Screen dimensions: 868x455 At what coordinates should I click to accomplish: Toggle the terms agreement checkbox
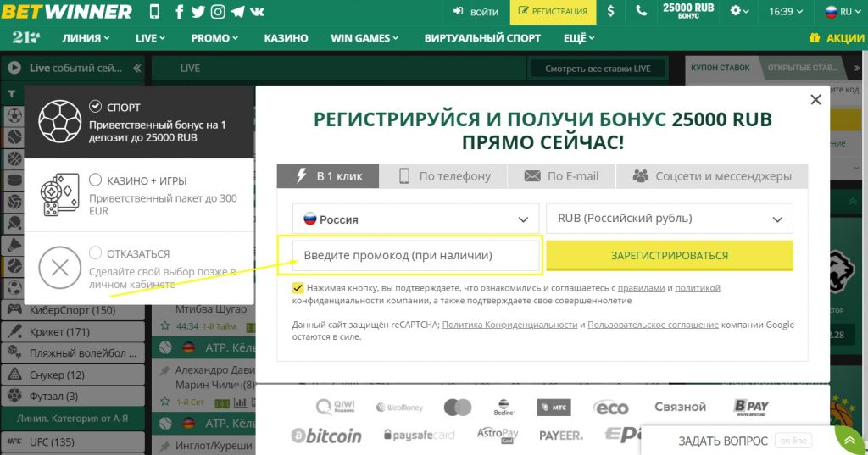click(298, 288)
